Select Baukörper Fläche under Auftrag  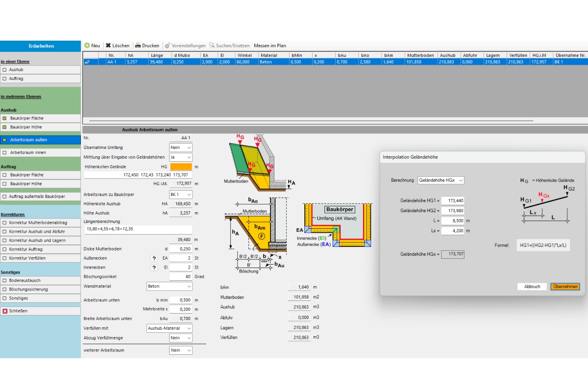[40, 175]
